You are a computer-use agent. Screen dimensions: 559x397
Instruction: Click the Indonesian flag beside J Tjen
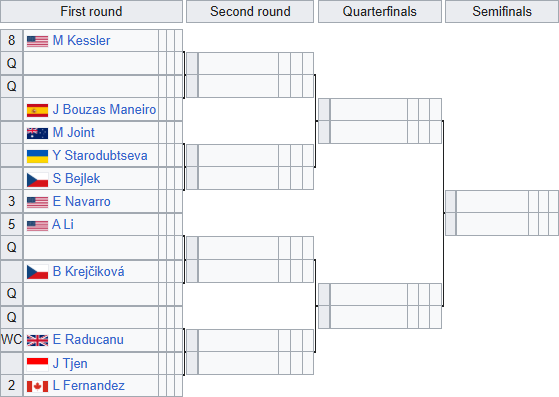click(x=37, y=364)
